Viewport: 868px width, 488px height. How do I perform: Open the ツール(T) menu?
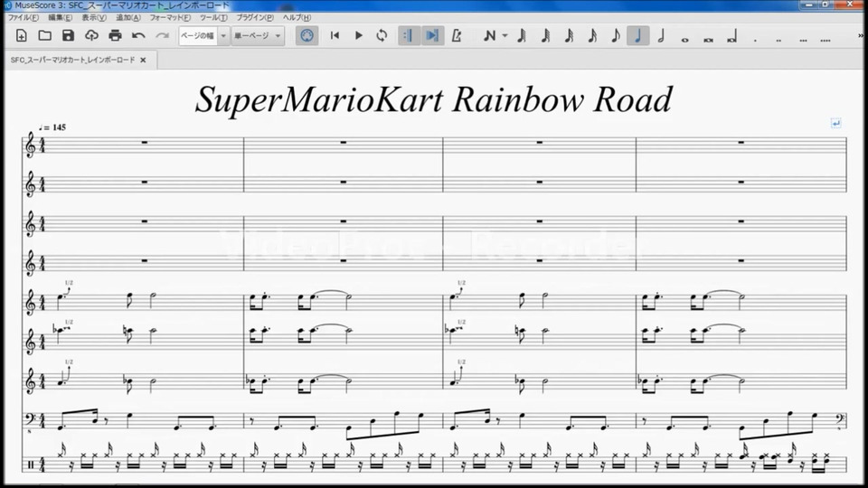tap(213, 18)
